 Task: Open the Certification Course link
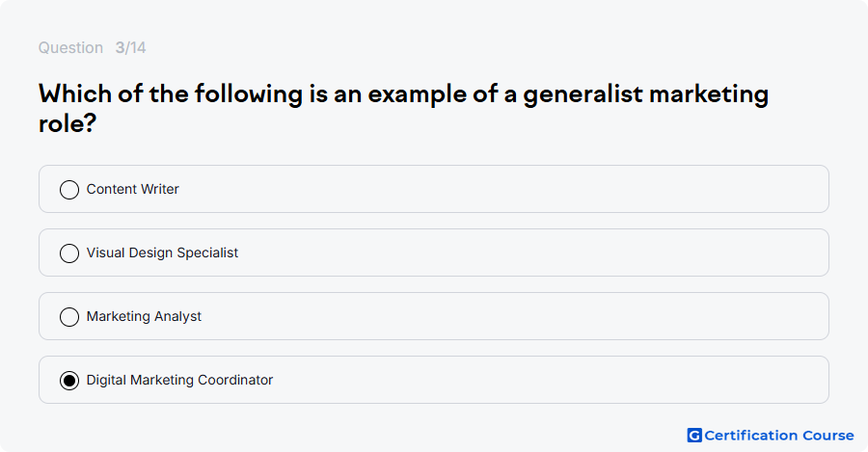(x=771, y=436)
